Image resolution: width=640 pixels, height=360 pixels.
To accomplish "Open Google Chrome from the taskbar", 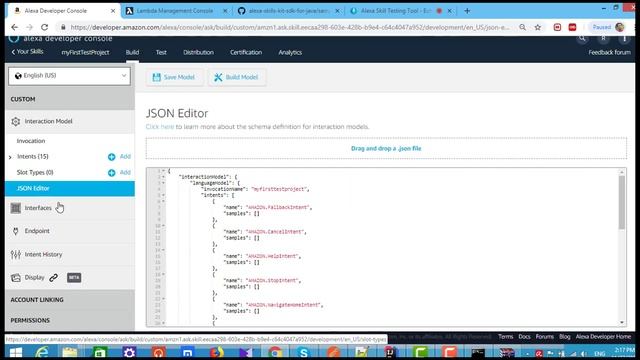I will (275, 352).
